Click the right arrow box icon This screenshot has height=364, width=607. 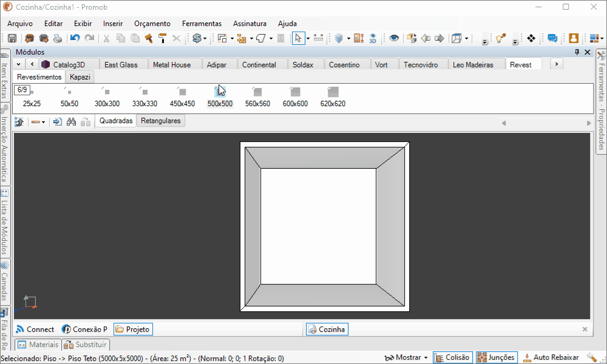pos(439,38)
